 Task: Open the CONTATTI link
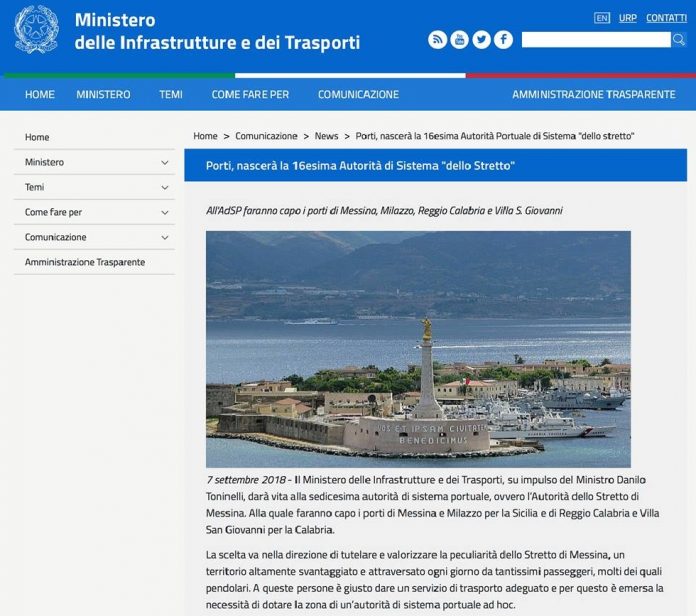click(666, 18)
